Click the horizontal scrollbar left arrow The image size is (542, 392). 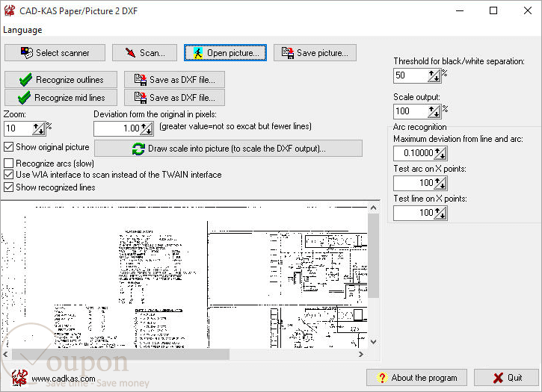pos(5,355)
